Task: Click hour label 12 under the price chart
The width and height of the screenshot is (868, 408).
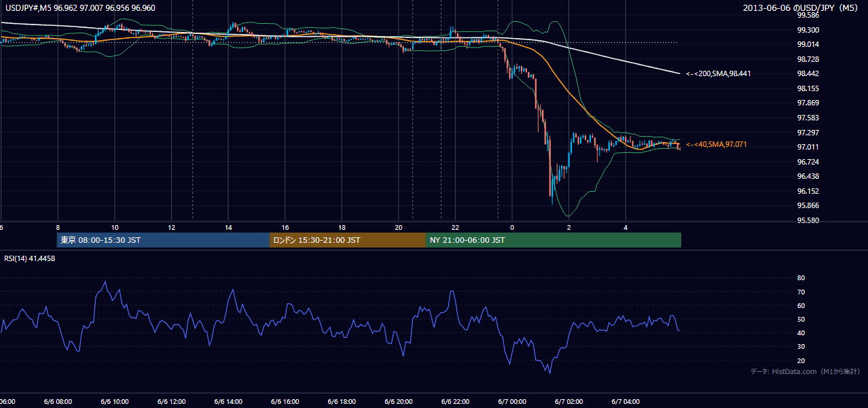Action: point(172,227)
